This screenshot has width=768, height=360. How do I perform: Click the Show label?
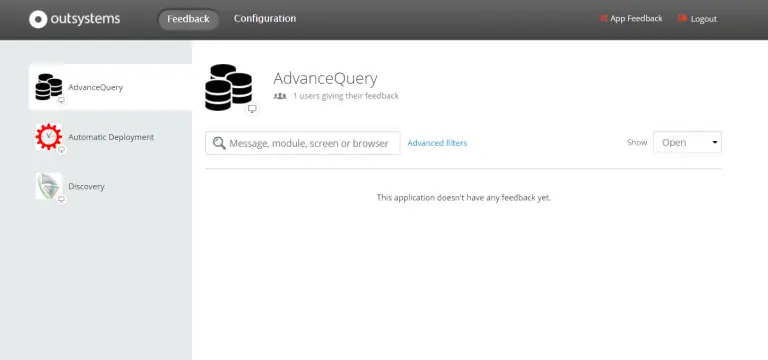coord(637,143)
